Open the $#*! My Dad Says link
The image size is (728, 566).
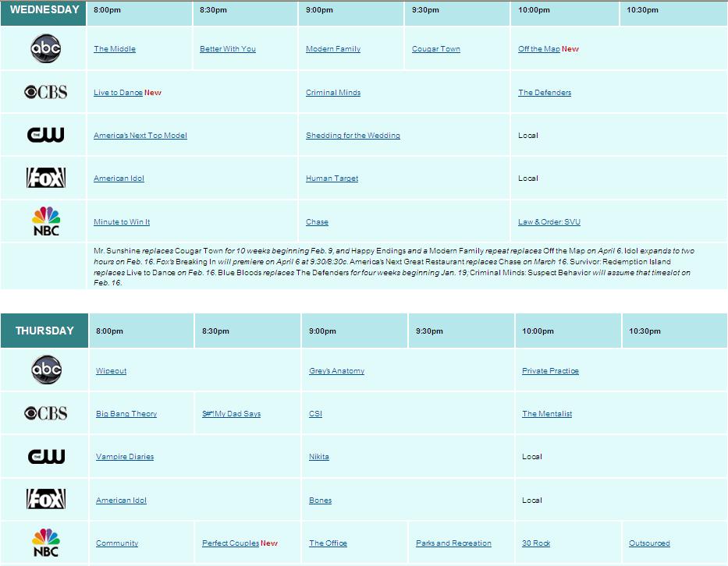pyautogui.click(x=231, y=413)
